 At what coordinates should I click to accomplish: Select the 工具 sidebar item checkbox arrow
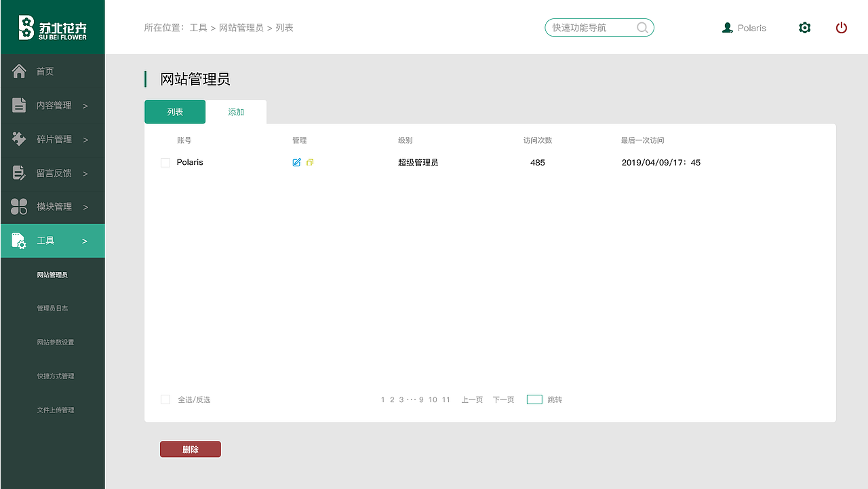click(x=84, y=240)
